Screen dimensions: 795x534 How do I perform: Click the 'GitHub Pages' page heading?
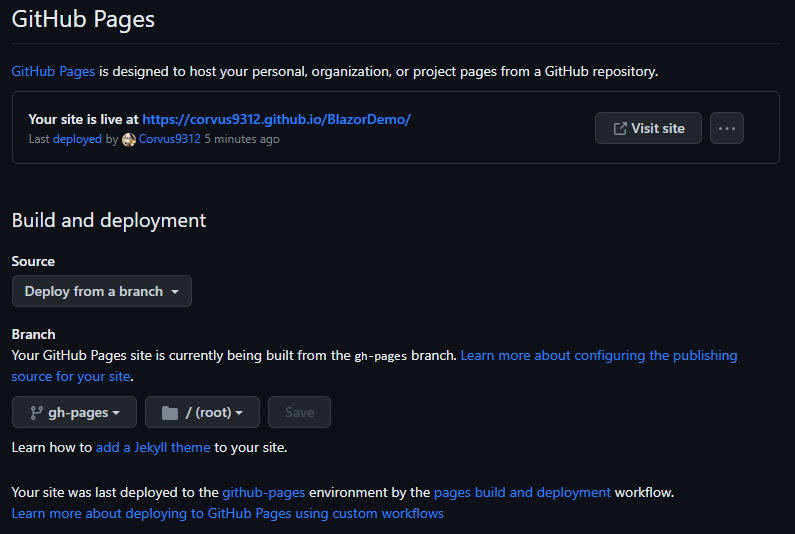(83, 19)
